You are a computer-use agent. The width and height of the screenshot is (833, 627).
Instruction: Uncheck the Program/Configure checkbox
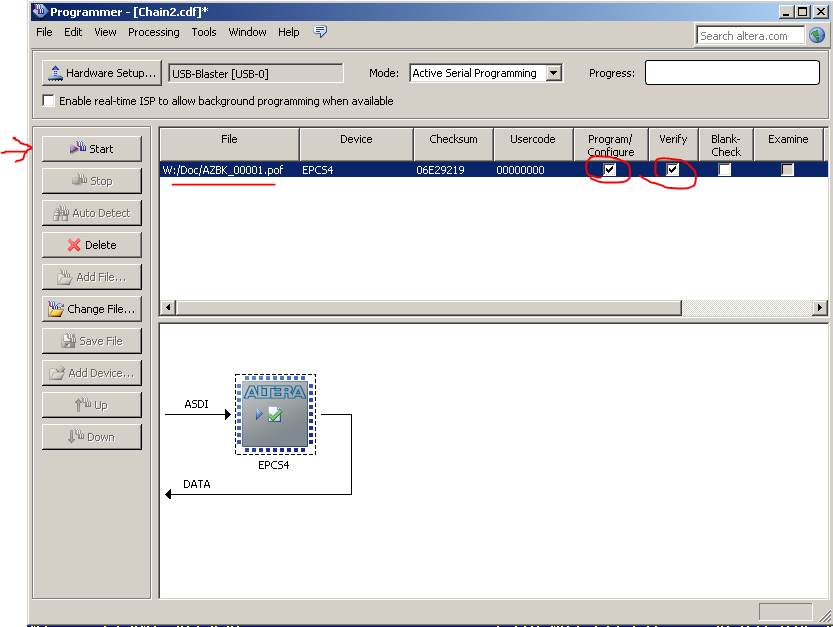pos(610,170)
